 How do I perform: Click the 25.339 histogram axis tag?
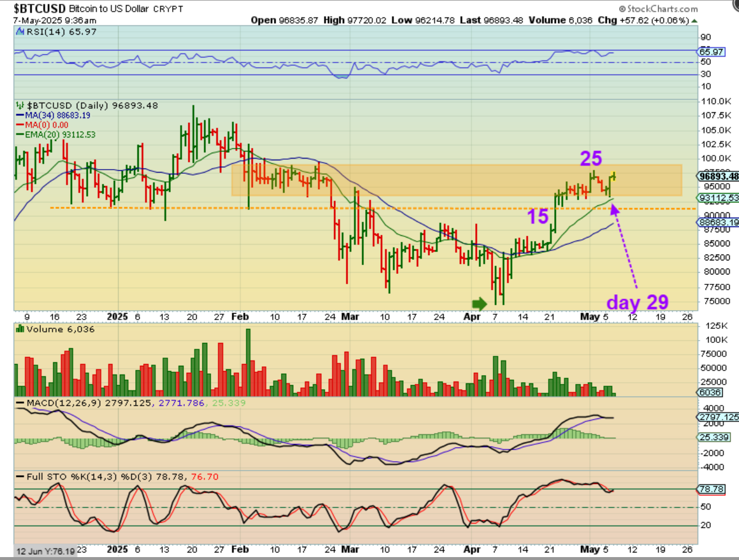click(x=714, y=438)
